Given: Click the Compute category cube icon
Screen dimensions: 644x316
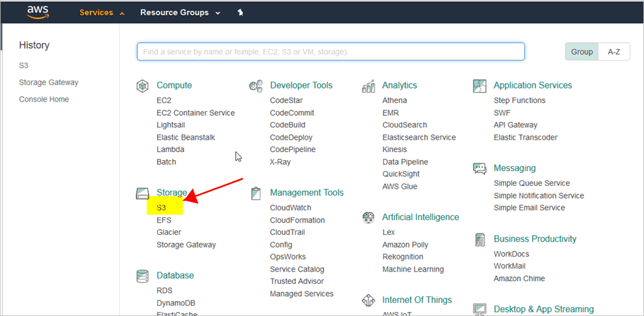Looking at the screenshot, I should pyautogui.click(x=142, y=86).
